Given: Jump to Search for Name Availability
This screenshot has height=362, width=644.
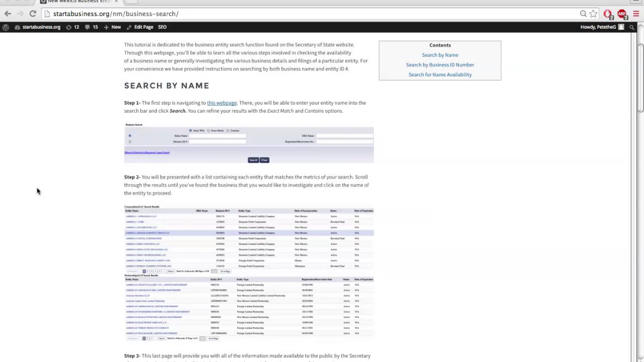Looking at the screenshot, I should [x=440, y=75].
